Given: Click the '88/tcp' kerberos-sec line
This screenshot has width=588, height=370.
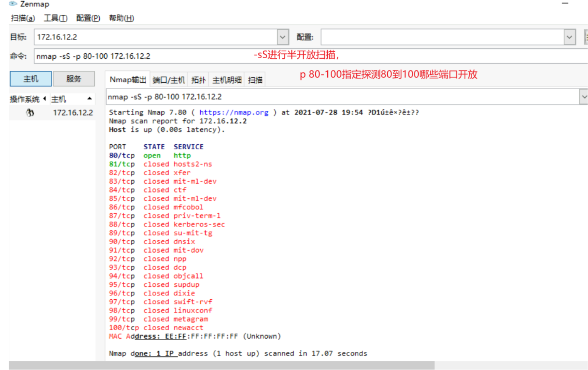Looking at the screenshot, I should (167, 224).
